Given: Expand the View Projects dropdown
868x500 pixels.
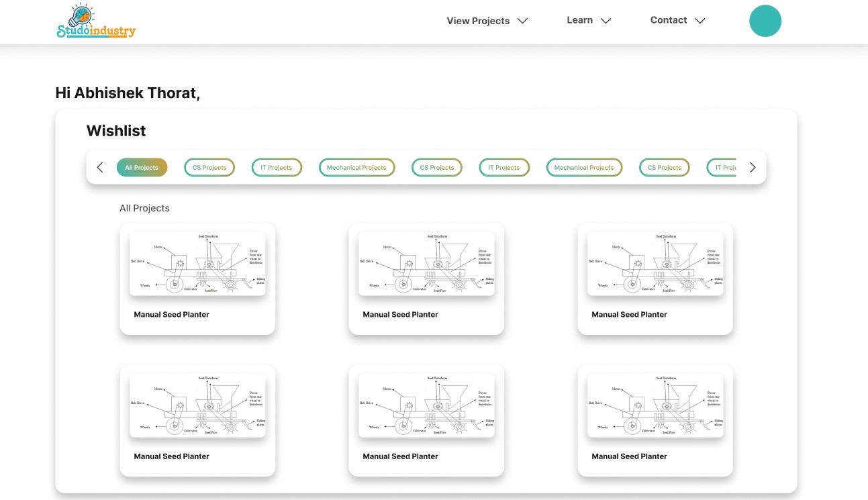Looking at the screenshot, I should pos(487,21).
